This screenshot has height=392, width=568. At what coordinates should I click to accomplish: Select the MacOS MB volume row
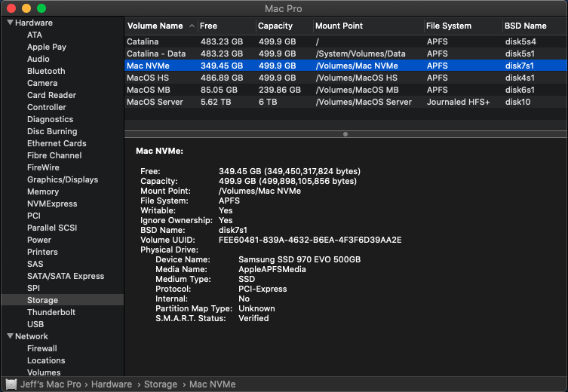point(345,90)
